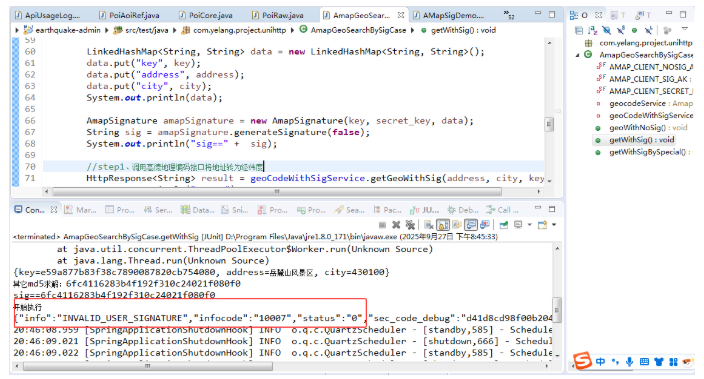Click the Remove All Terminated Launches icon

coord(410,225)
